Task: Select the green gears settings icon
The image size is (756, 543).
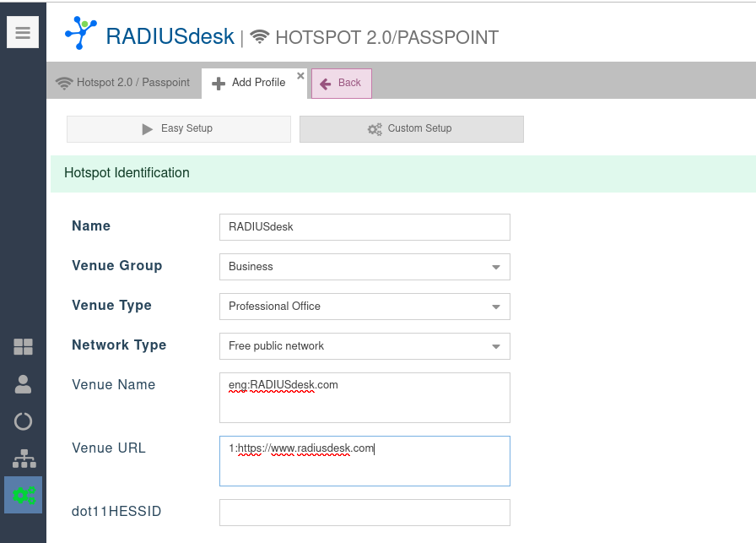Action: pyautogui.click(x=23, y=496)
